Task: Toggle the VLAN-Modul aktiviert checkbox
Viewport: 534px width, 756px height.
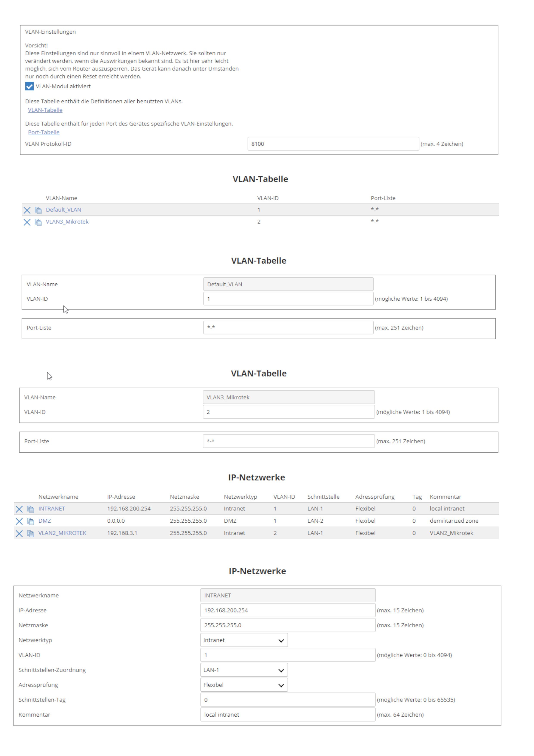Action: pyautogui.click(x=29, y=86)
